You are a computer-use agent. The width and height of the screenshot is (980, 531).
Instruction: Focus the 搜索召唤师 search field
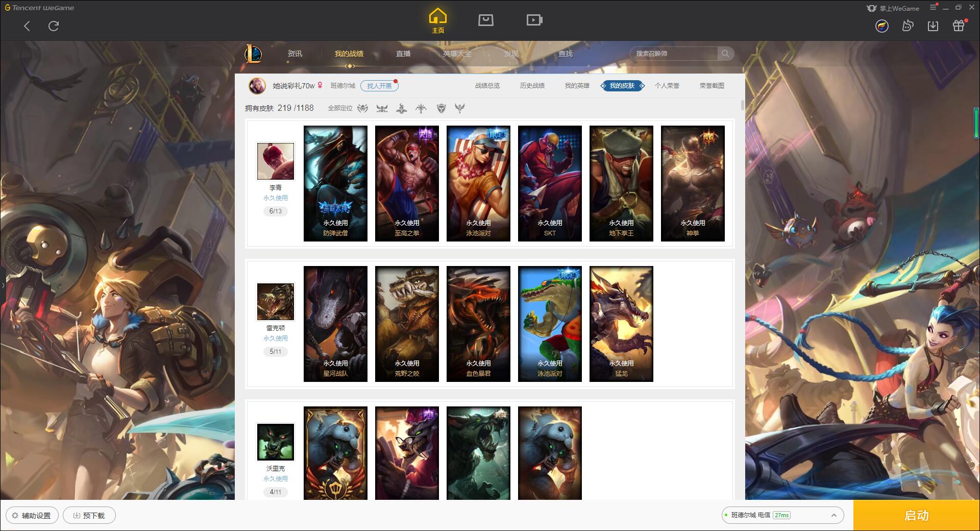(x=674, y=54)
